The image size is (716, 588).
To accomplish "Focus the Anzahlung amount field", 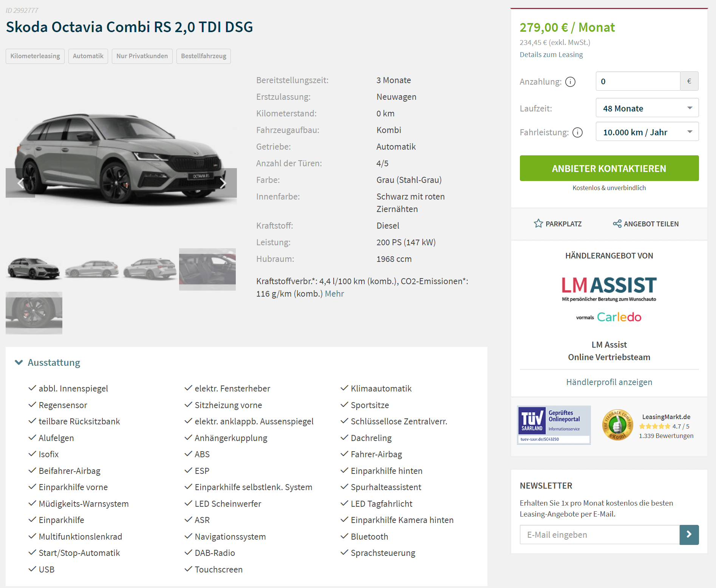I will pos(638,81).
